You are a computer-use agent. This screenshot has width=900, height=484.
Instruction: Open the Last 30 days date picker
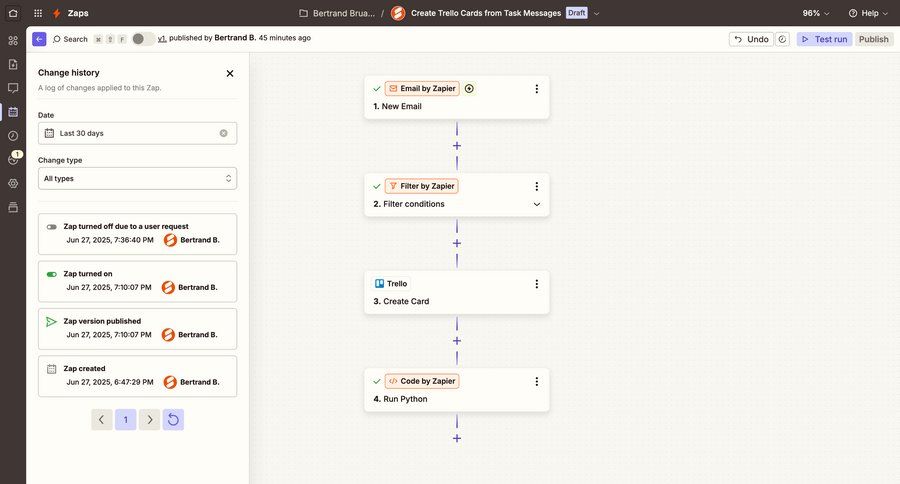pos(137,133)
